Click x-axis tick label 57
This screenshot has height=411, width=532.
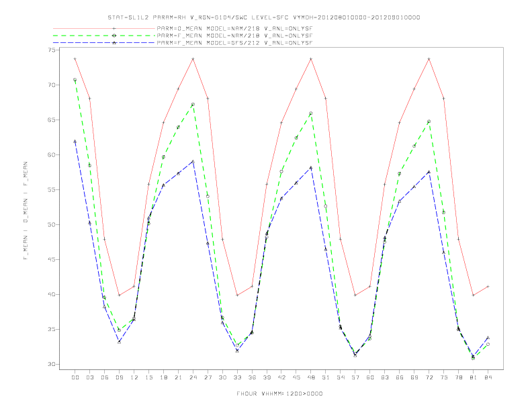click(355, 377)
